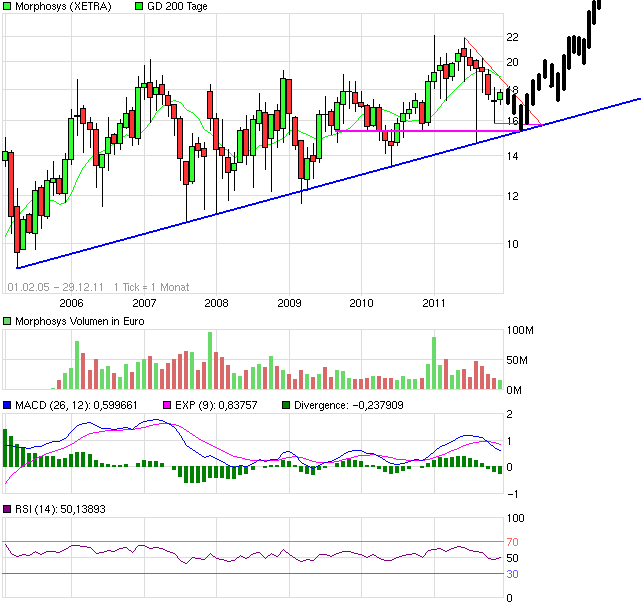
Task: Click the 'RSI (14): 50,13893' label
Action: (x=60, y=509)
